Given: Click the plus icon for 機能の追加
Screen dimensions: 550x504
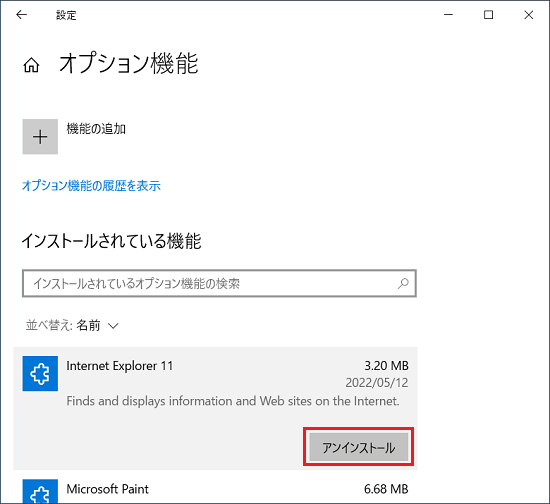Looking at the screenshot, I should pos(40,136).
